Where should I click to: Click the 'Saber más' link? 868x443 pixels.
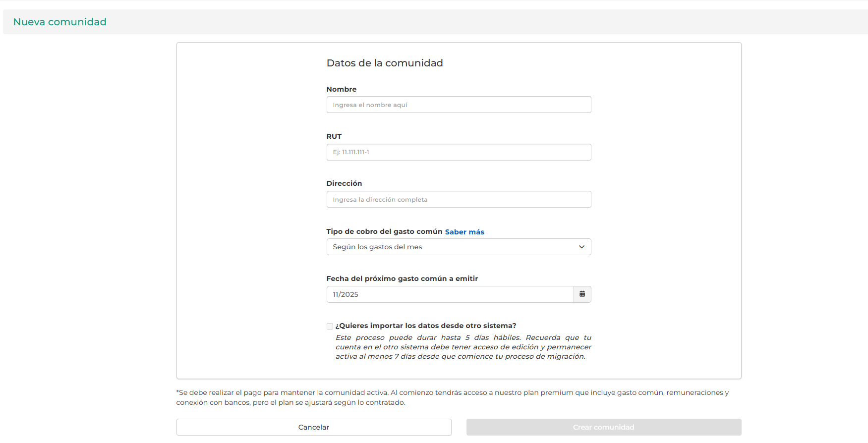464,232
